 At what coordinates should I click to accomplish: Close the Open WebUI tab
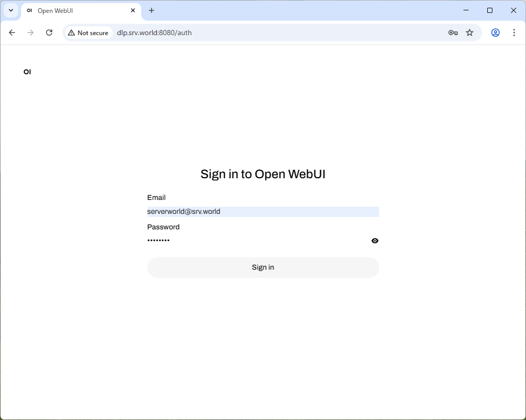tap(133, 10)
